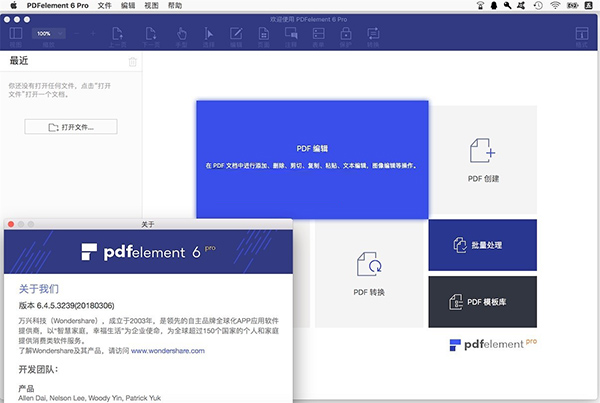The width and height of the screenshot is (600, 403).
Task: Clear recent list with trash icon
Action: (132, 62)
